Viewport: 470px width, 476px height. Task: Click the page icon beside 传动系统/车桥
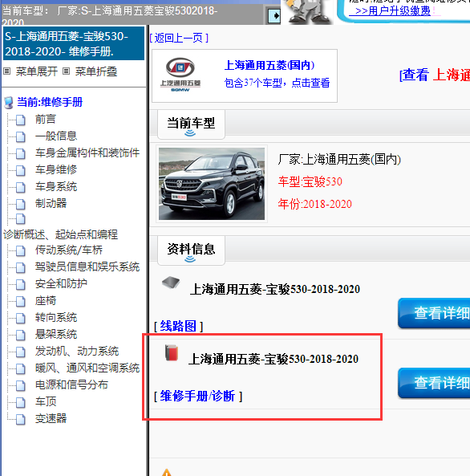tap(21, 250)
